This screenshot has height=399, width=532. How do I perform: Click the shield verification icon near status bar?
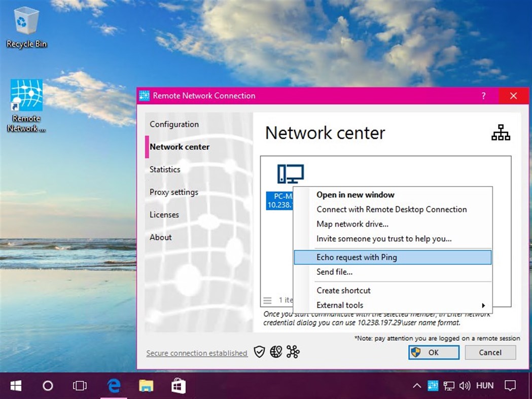[x=259, y=351]
